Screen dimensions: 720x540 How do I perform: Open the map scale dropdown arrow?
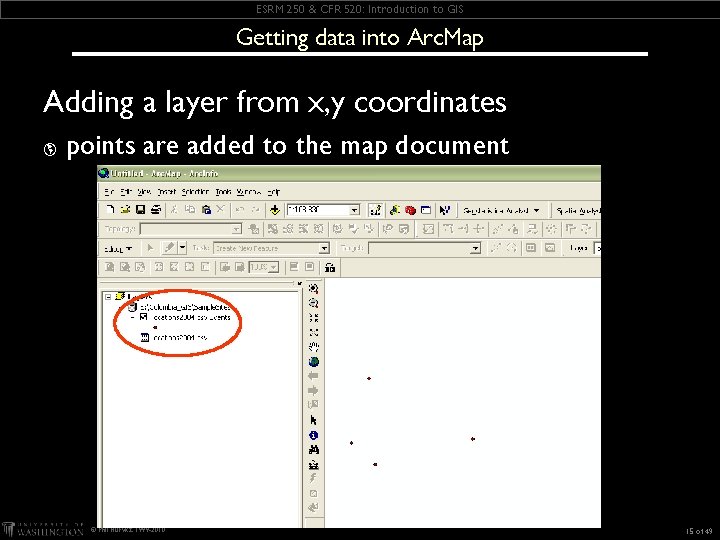coord(354,210)
